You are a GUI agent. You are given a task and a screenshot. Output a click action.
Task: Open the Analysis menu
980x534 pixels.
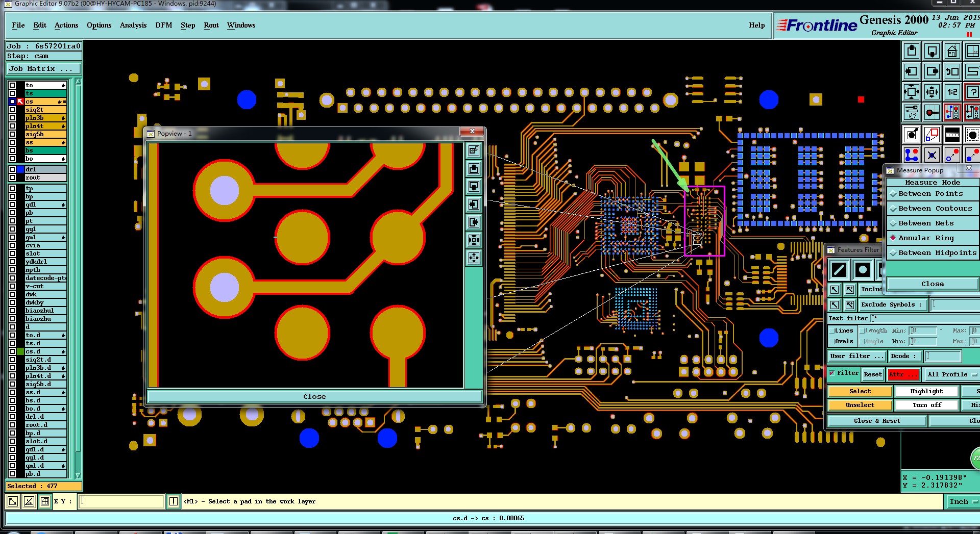(133, 25)
